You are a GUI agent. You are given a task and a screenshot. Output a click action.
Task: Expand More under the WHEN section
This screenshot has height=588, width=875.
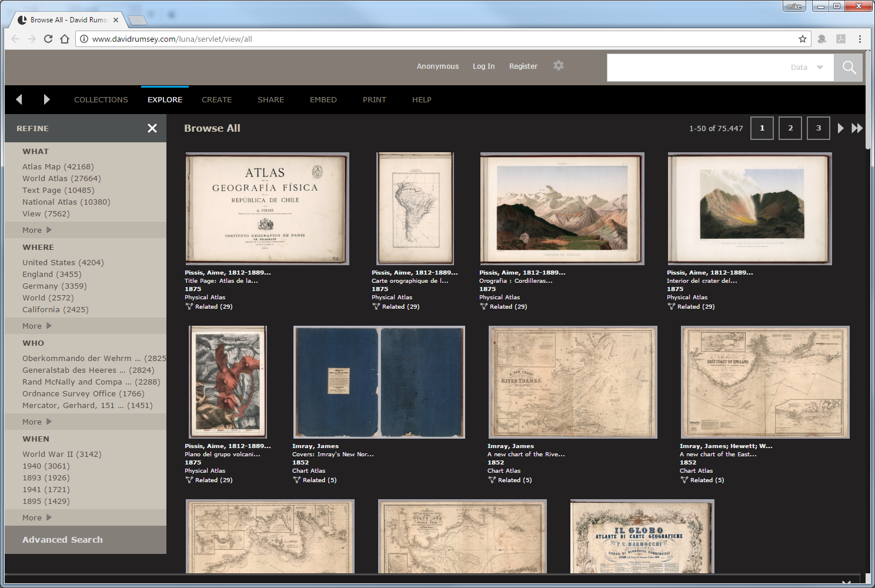point(36,517)
